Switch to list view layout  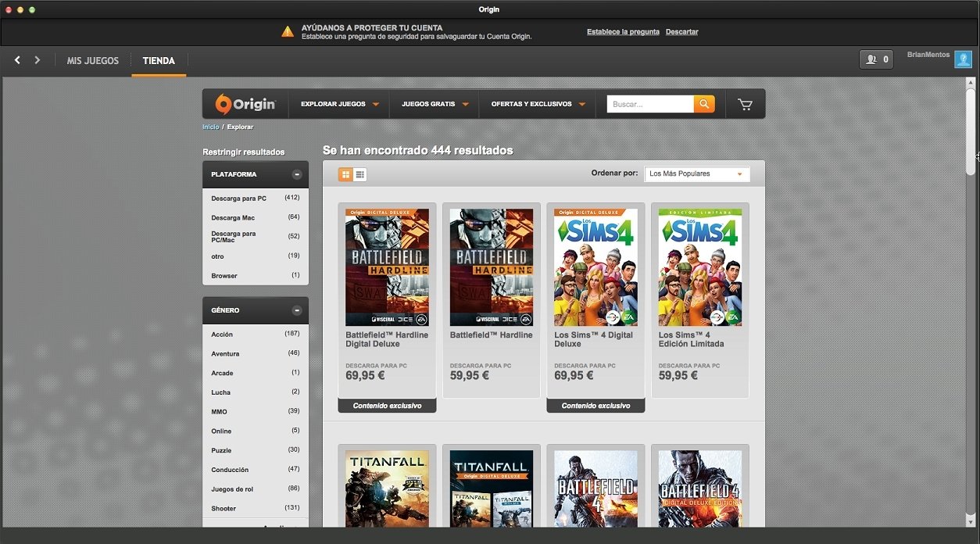[x=359, y=174]
